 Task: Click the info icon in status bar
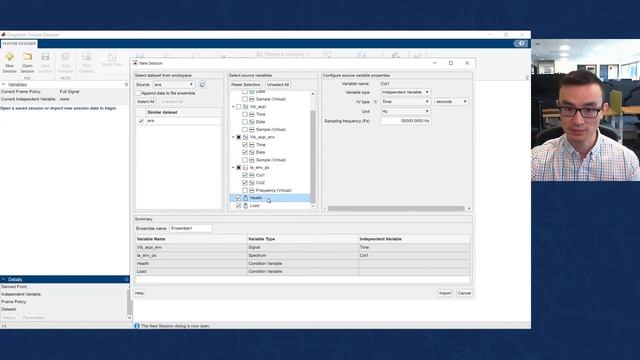click(x=137, y=326)
